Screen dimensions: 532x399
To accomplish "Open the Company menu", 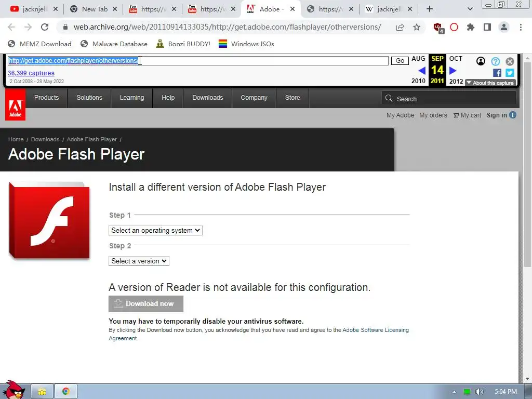I will pos(254,98).
